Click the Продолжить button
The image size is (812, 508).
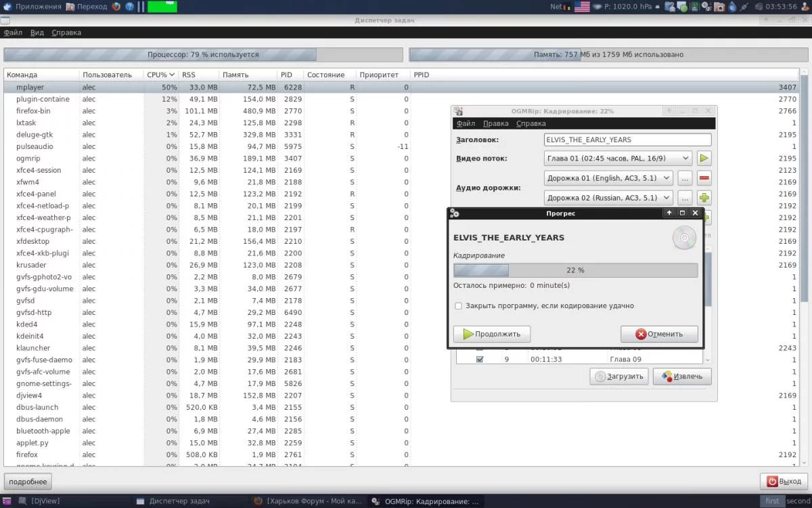(491, 334)
